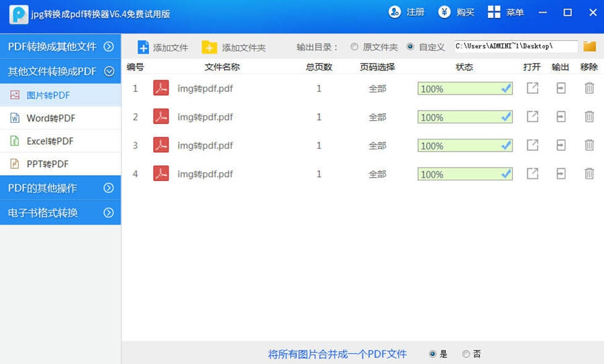This screenshot has height=364, width=604.
Task: Click the output directory path field
Action: (515, 46)
